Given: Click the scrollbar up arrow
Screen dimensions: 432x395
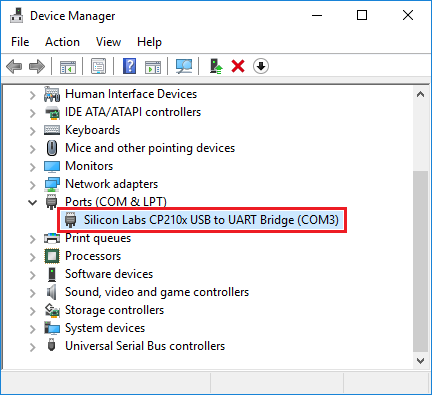Looking at the screenshot, I should click(420, 95).
